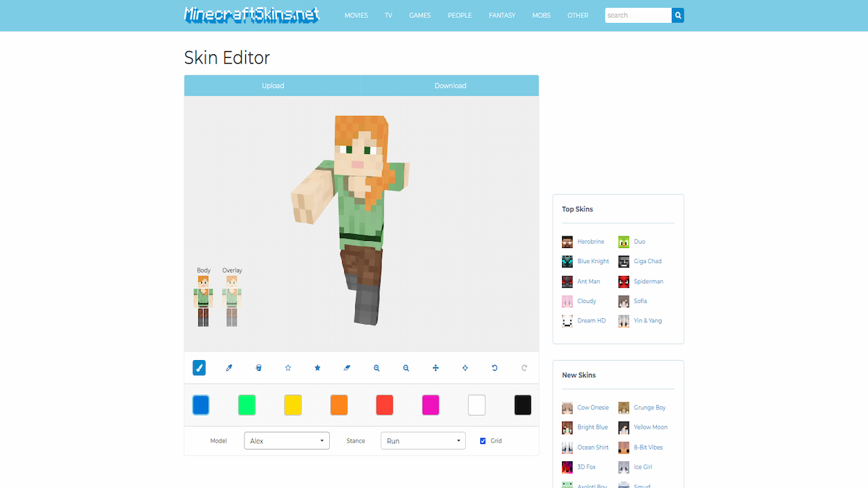
Task: Expand the Alex model selector
Action: point(286,440)
